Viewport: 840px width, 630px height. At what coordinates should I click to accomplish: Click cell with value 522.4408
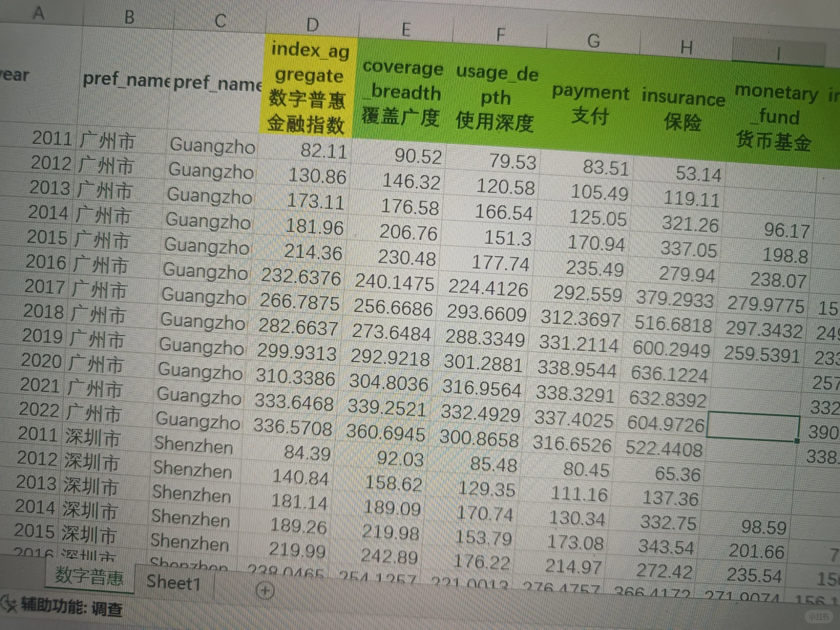664,449
